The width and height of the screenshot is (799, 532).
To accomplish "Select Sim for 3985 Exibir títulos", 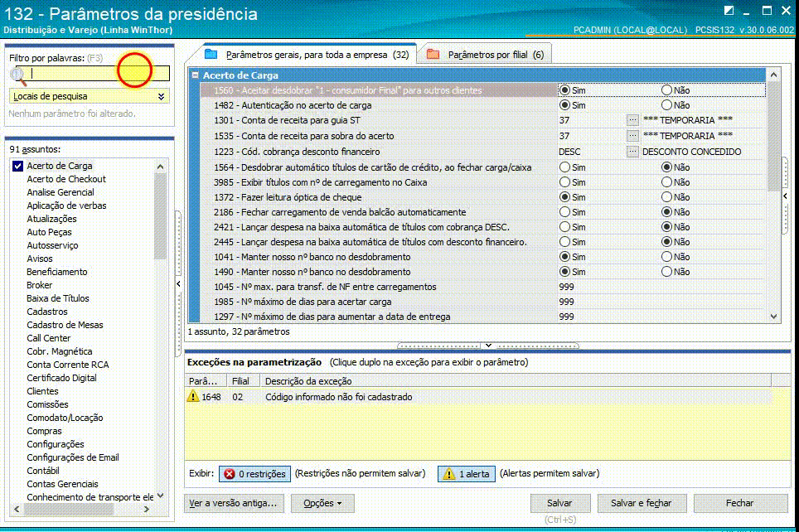I will click(x=564, y=182).
